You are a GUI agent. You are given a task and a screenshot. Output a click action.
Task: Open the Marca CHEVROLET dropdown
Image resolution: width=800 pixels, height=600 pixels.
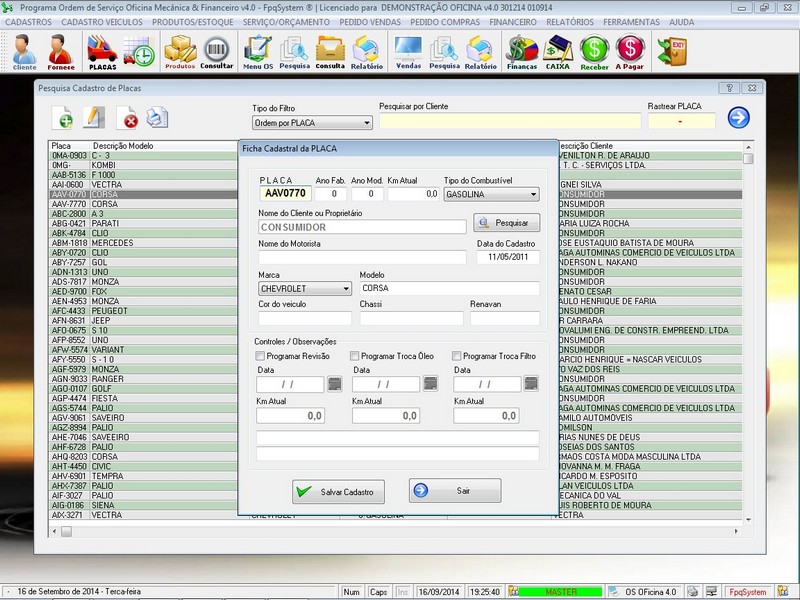tap(305, 289)
